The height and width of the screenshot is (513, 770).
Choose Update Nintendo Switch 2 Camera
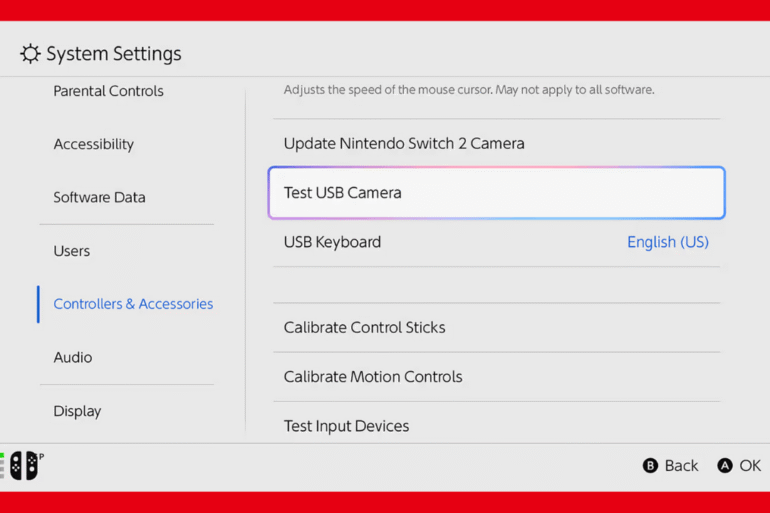tap(496, 143)
